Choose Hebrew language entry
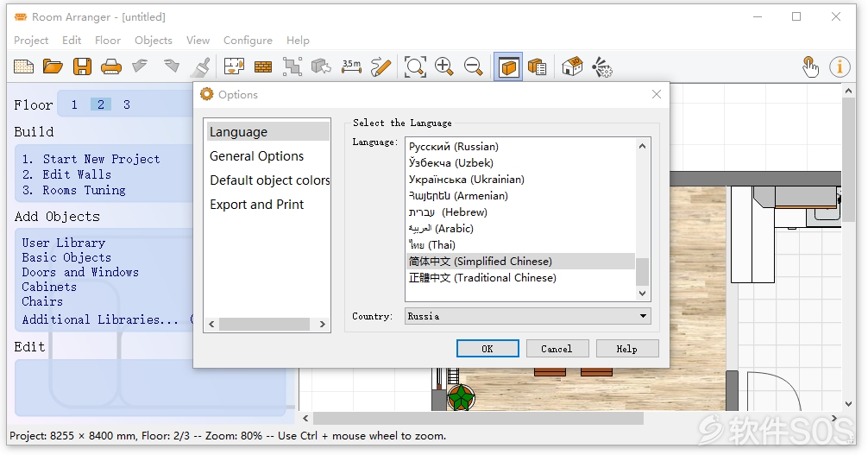Screen dimensions: 868x455 (x=521, y=212)
